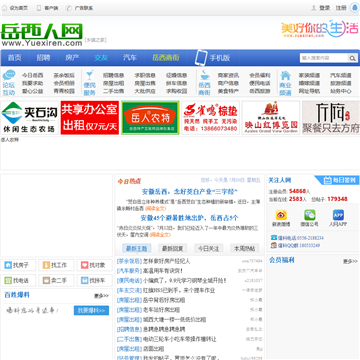Image resolution: width=360 pixels, height=360 pixels.
Task: Click the 每日签到 daily check-in button
Action: 338,180
